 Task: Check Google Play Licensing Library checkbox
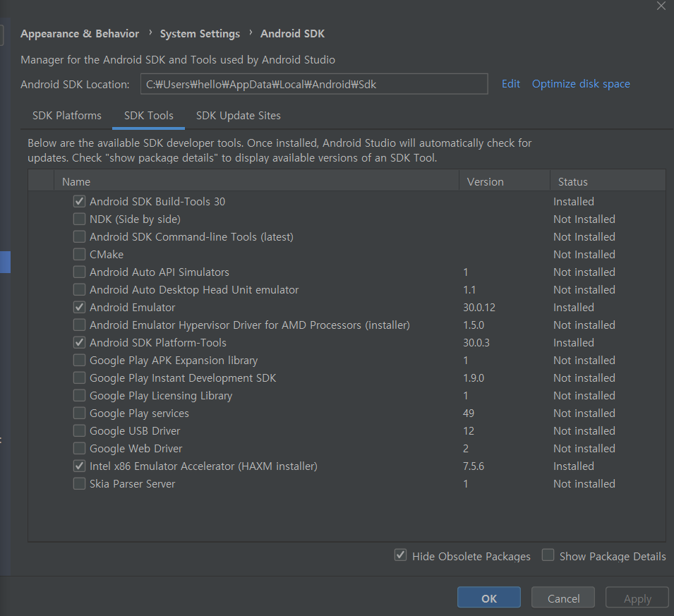coord(79,395)
